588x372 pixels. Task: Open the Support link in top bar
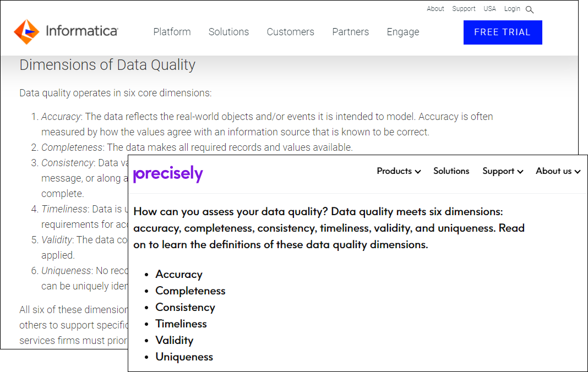point(464,9)
